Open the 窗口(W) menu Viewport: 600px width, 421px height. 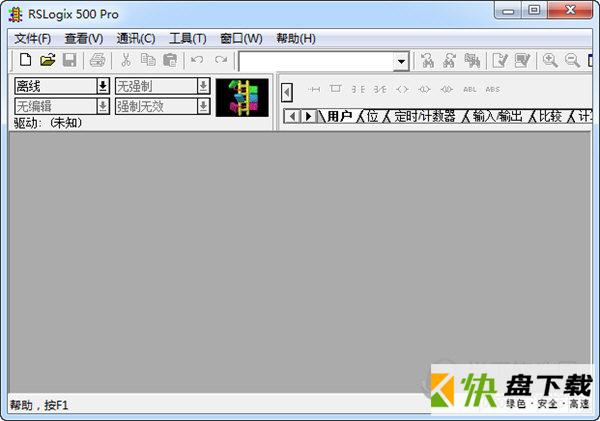click(x=241, y=38)
